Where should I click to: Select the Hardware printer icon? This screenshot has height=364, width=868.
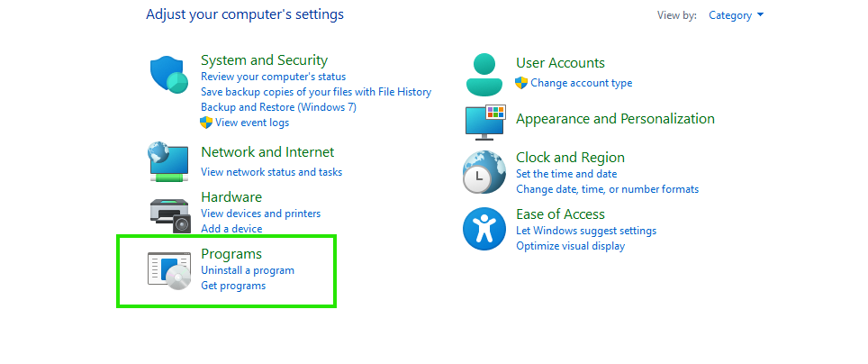(x=169, y=215)
